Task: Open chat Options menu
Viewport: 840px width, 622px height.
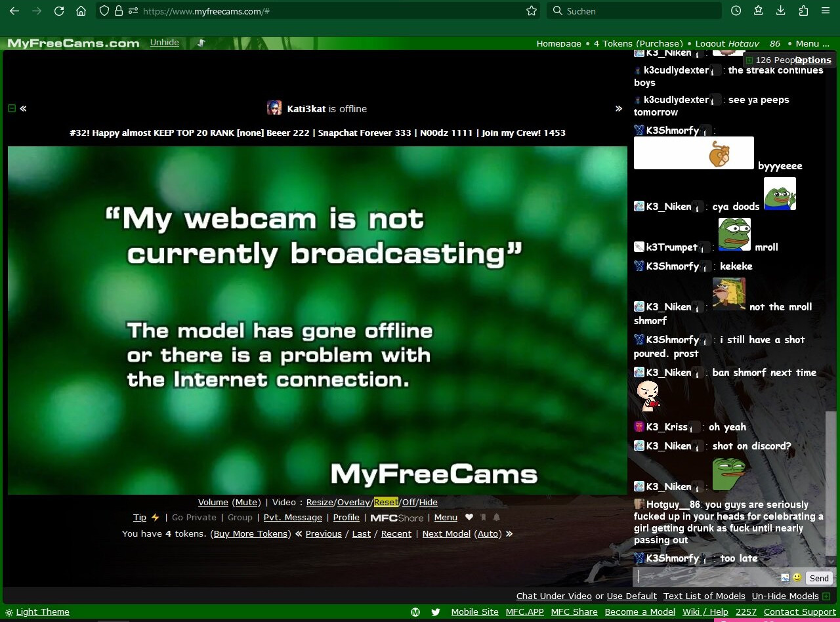Action: point(813,60)
